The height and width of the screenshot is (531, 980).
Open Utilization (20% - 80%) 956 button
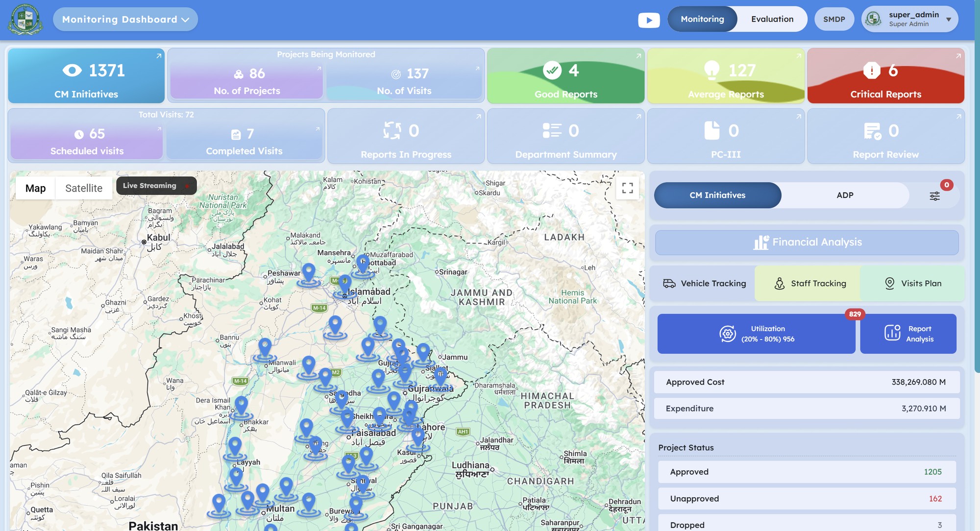tap(756, 334)
